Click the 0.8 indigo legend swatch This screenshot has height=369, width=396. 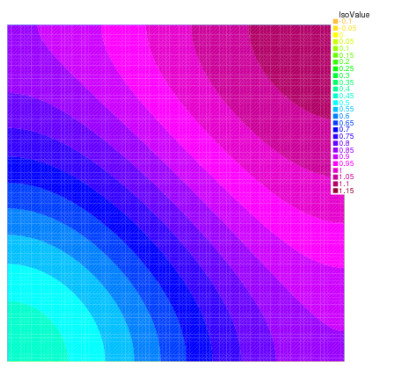(x=335, y=143)
